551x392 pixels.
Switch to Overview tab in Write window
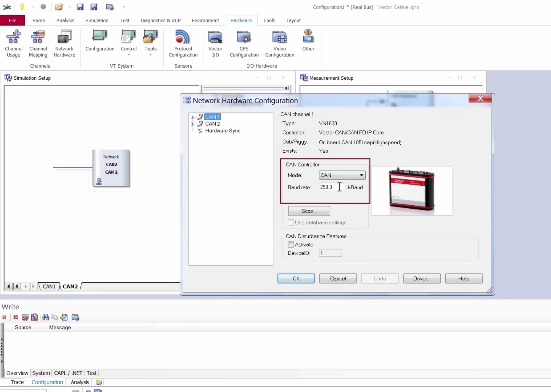pos(17,373)
